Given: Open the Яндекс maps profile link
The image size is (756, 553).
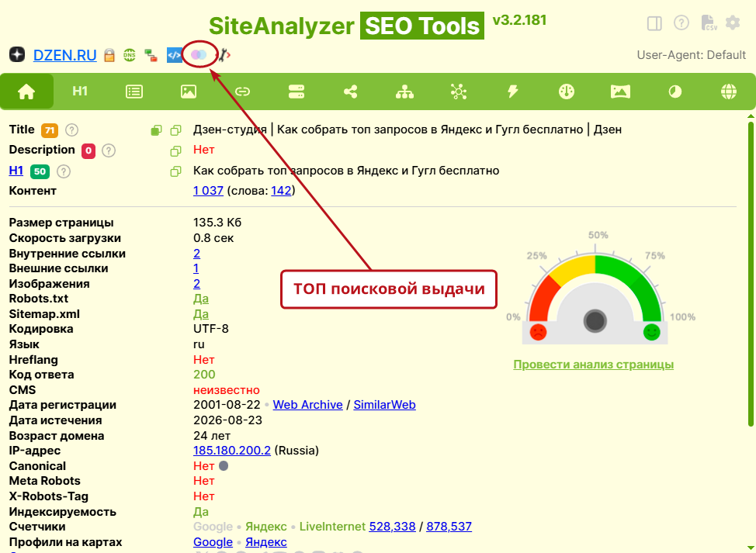Looking at the screenshot, I should (266, 542).
